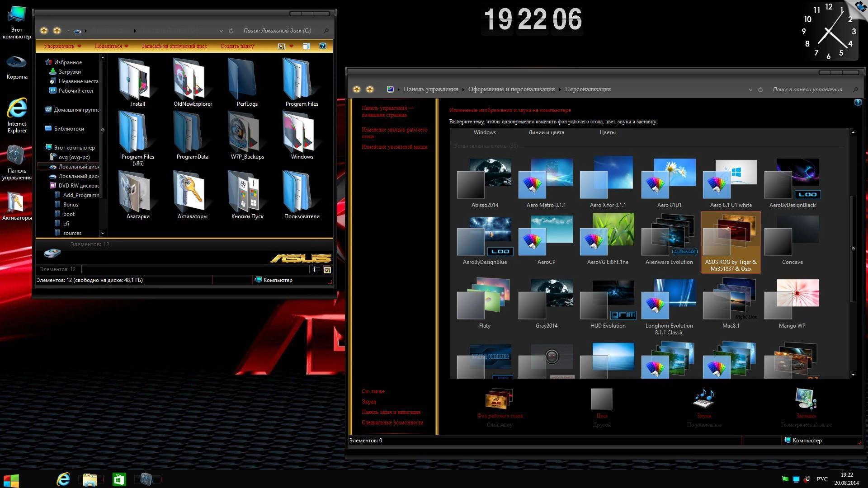Click Создать папку button
This screenshot has height=488, width=868.
[237, 46]
